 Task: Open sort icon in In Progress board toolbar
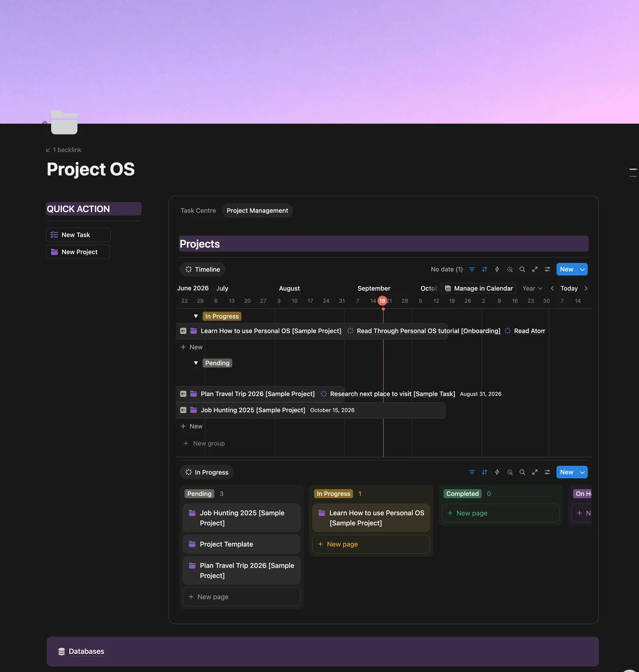pyautogui.click(x=484, y=472)
